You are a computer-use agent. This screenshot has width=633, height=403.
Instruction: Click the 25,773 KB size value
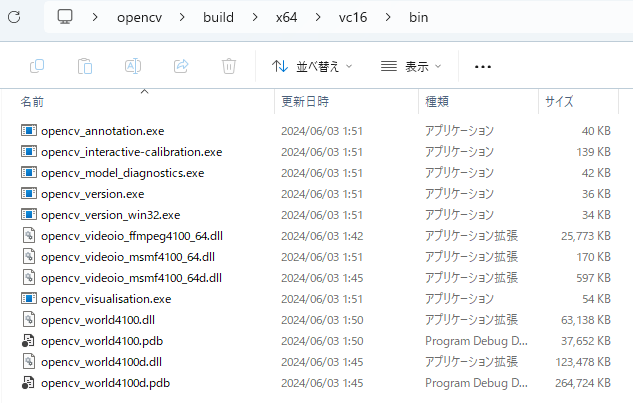pos(586,236)
